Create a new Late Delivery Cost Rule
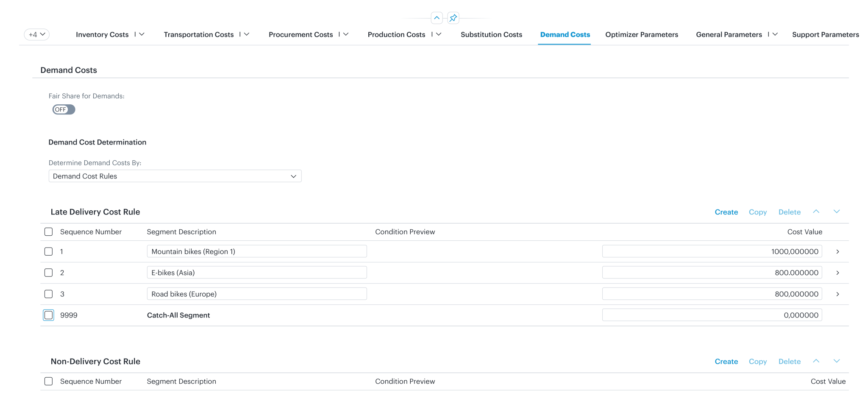 click(x=726, y=212)
